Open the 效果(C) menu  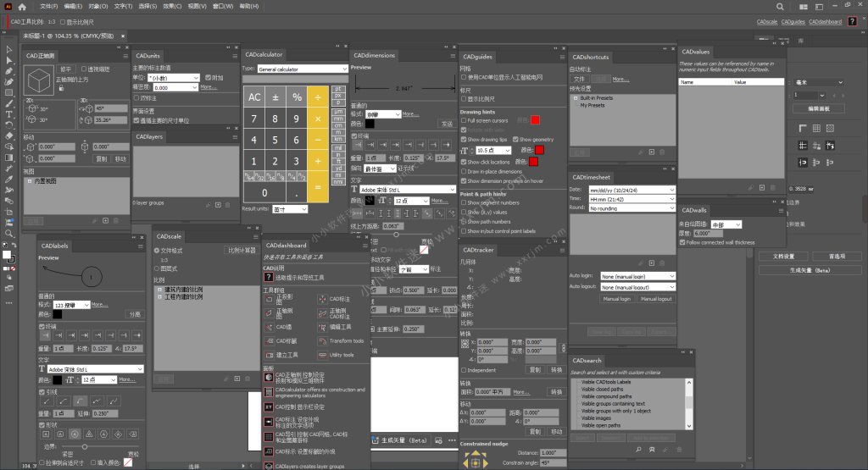[x=172, y=7]
